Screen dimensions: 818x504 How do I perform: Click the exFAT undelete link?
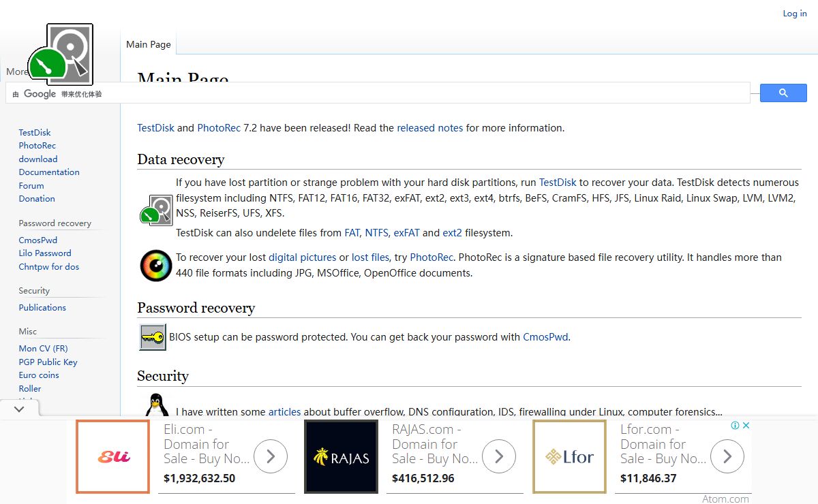click(406, 233)
